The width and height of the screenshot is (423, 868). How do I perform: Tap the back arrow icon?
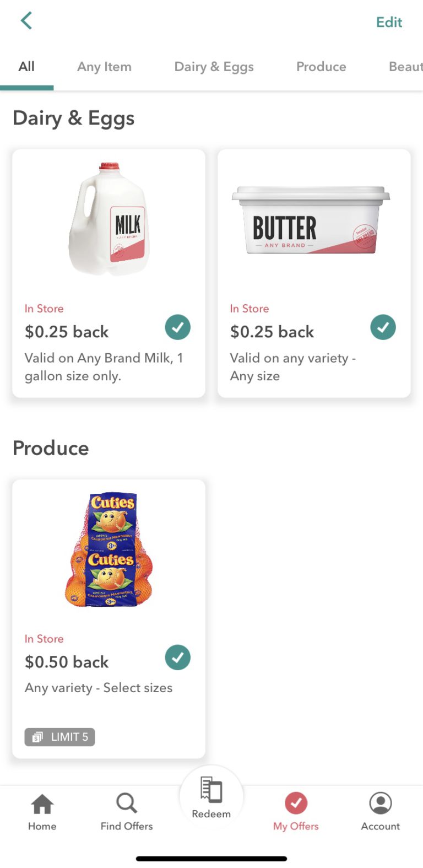26,21
